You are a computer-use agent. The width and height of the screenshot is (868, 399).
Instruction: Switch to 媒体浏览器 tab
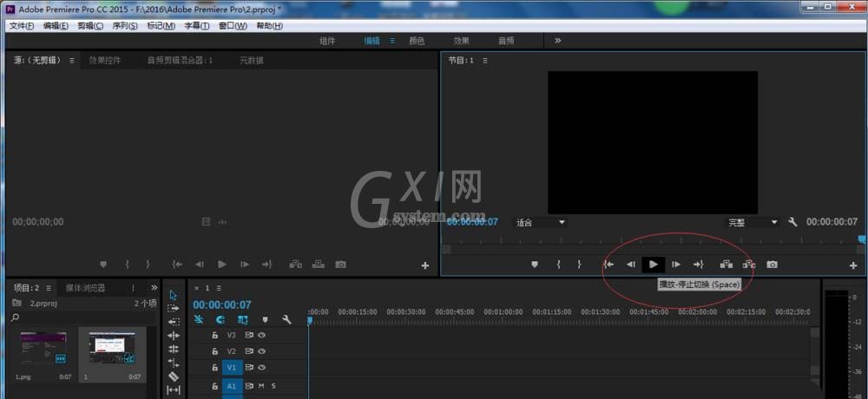[x=85, y=288]
